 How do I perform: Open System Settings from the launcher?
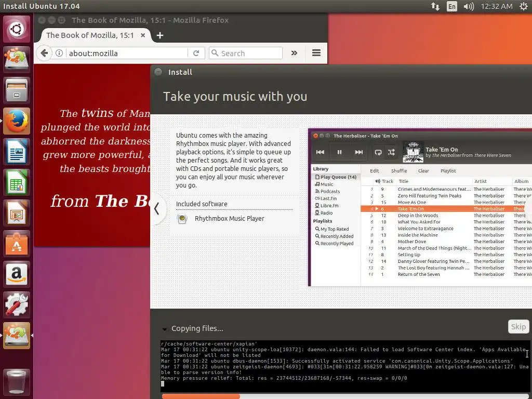pyautogui.click(x=16, y=304)
